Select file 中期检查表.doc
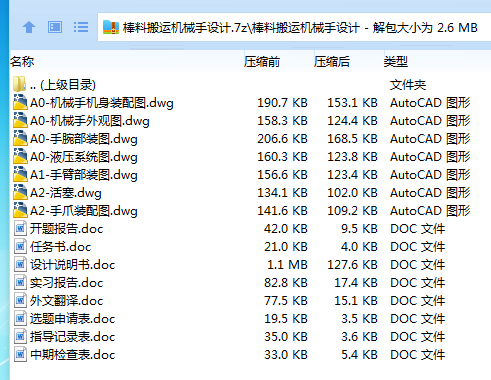Image resolution: width=491 pixels, height=380 pixels. (x=73, y=355)
